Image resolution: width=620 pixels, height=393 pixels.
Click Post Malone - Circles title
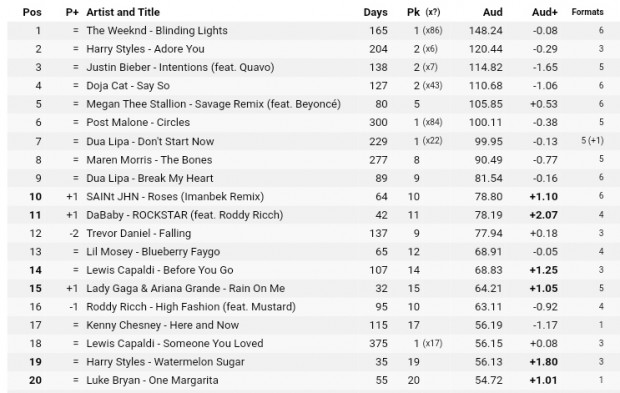(138, 122)
